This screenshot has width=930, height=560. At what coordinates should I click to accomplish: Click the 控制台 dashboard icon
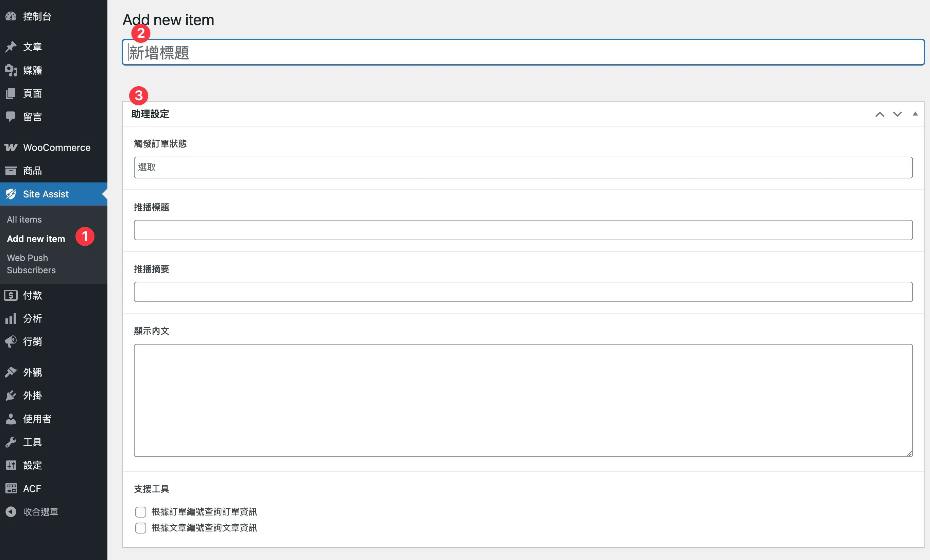click(x=11, y=16)
